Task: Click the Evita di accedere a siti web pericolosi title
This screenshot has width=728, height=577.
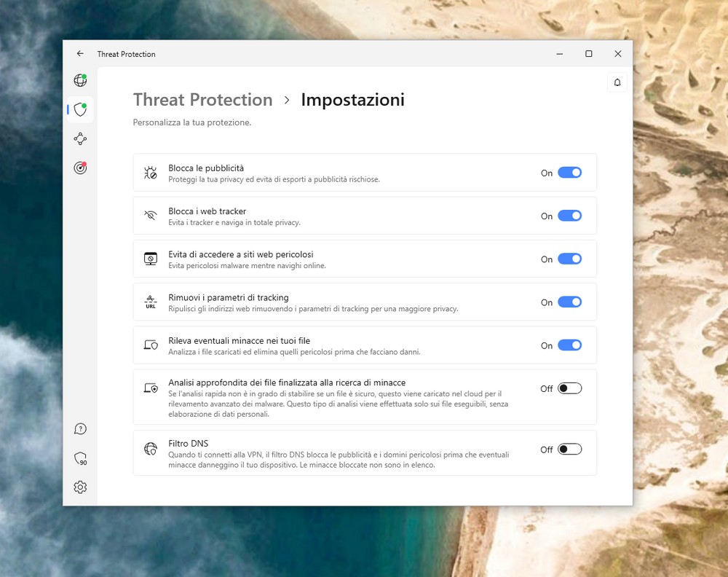Action: coord(240,254)
